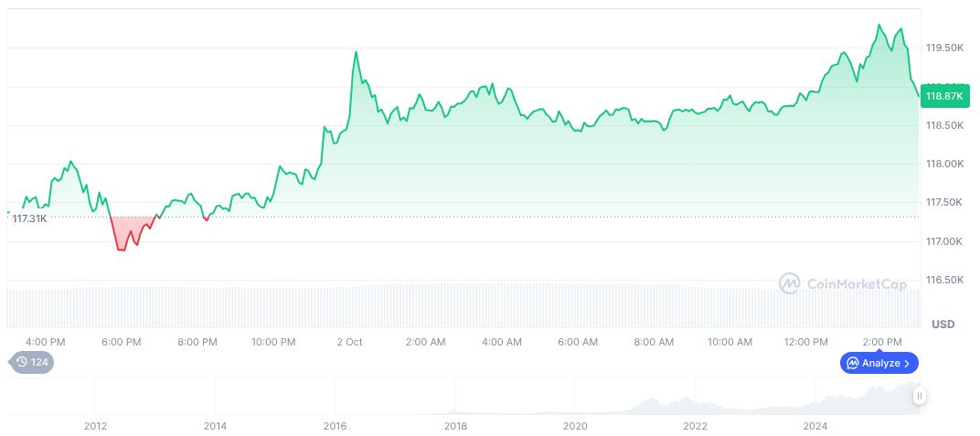
Task: Click the 4:00 AM time axis label
Action: [502, 342]
